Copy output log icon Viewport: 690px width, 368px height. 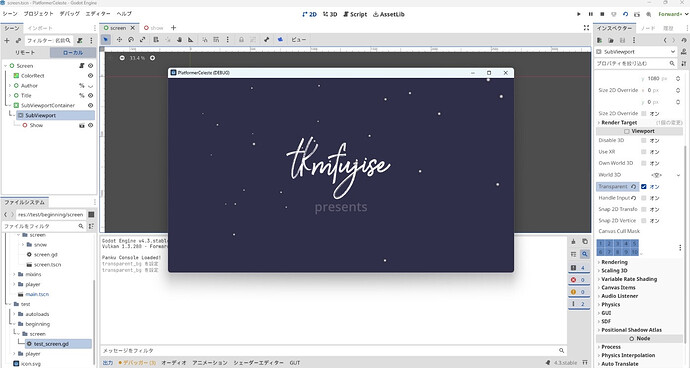pyautogui.click(x=585, y=241)
